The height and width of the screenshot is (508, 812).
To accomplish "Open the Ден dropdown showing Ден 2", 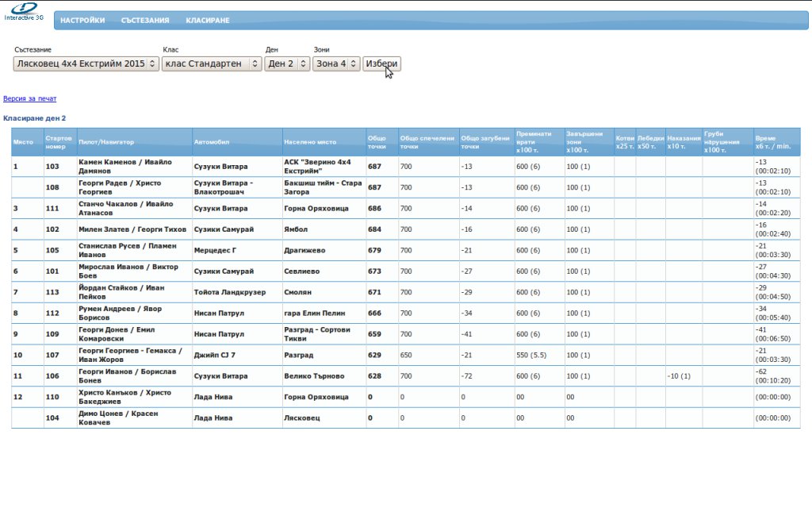I will point(287,63).
